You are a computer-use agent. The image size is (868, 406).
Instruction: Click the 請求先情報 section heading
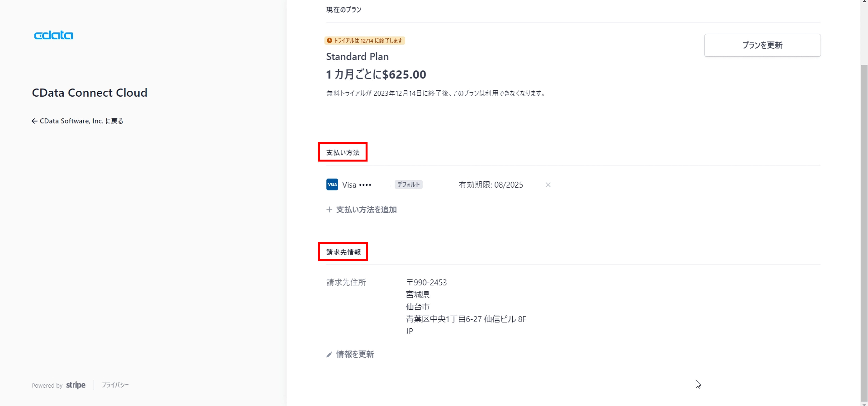click(x=343, y=252)
